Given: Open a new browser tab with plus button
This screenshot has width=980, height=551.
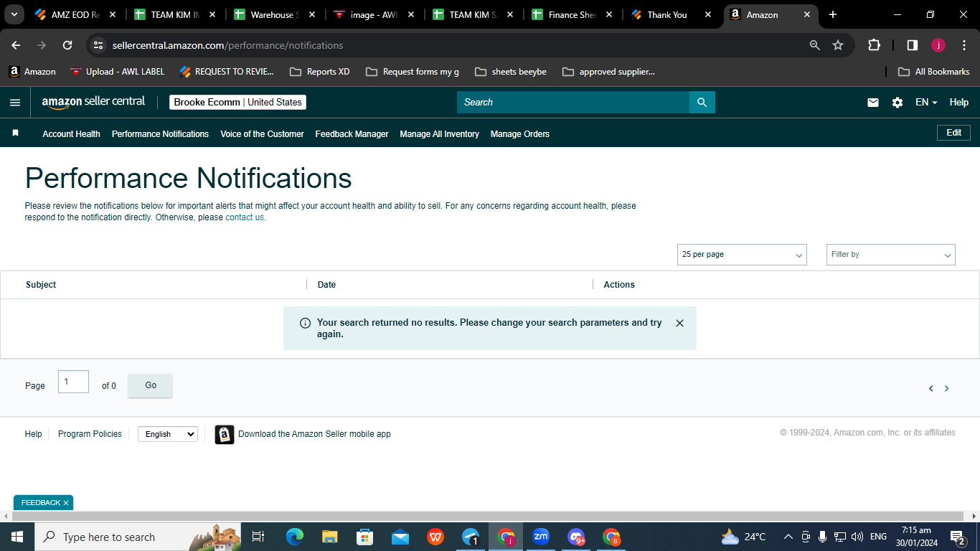Looking at the screenshot, I should (x=833, y=14).
